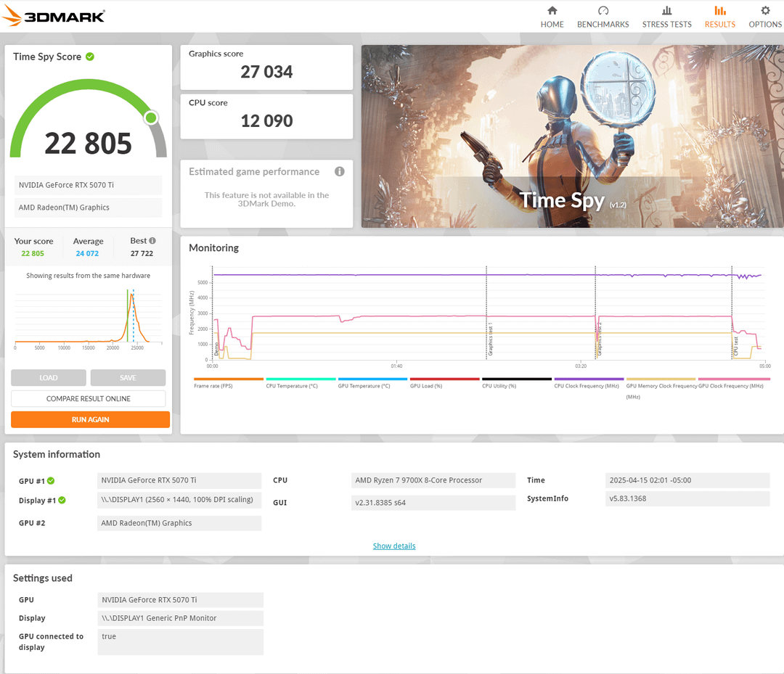Open the Home icon in the top navigation
Screen dimensions: 784x674
point(552,10)
